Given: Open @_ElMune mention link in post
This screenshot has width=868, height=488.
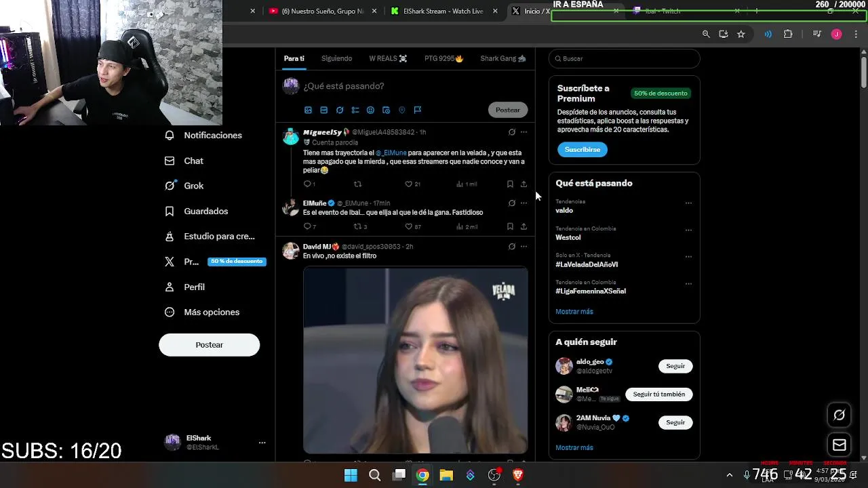Looking at the screenshot, I should [391, 153].
